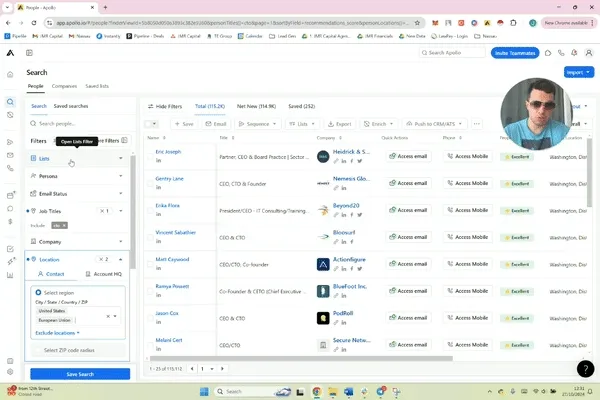Open Bloosurf Facebook icon
Screen dimensions: 600x400
352,242
